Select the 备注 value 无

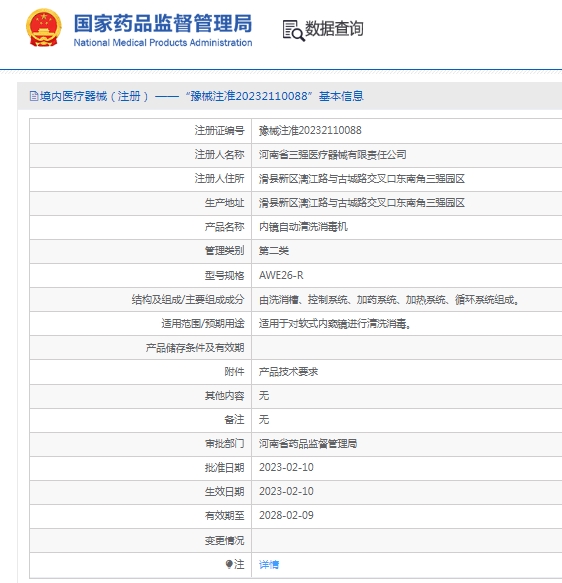[x=264, y=419]
